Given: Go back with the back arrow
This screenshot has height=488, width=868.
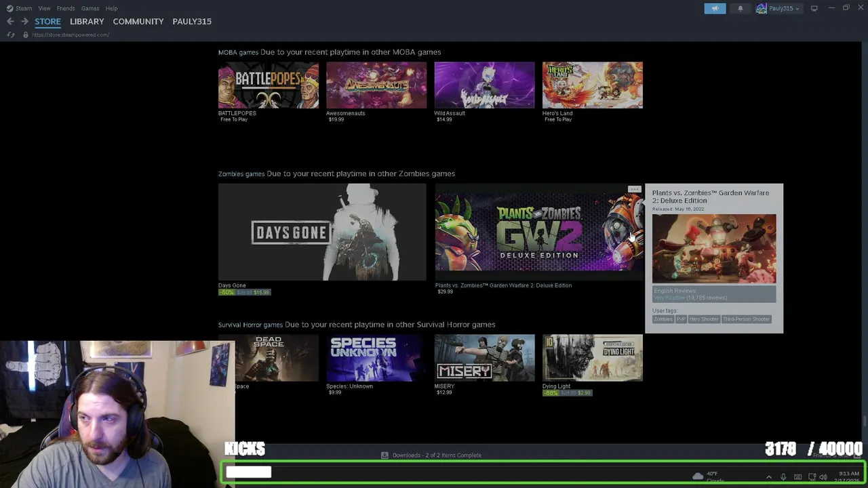Looking at the screenshot, I should pyautogui.click(x=10, y=21).
